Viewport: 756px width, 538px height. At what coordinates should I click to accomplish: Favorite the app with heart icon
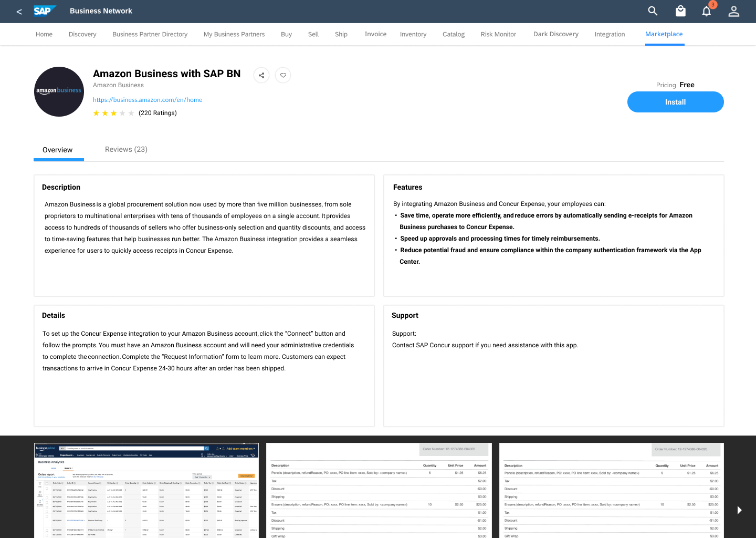[x=283, y=75]
